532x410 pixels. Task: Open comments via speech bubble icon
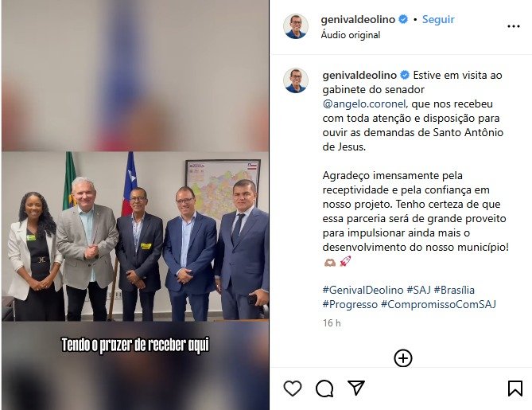(324, 389)
